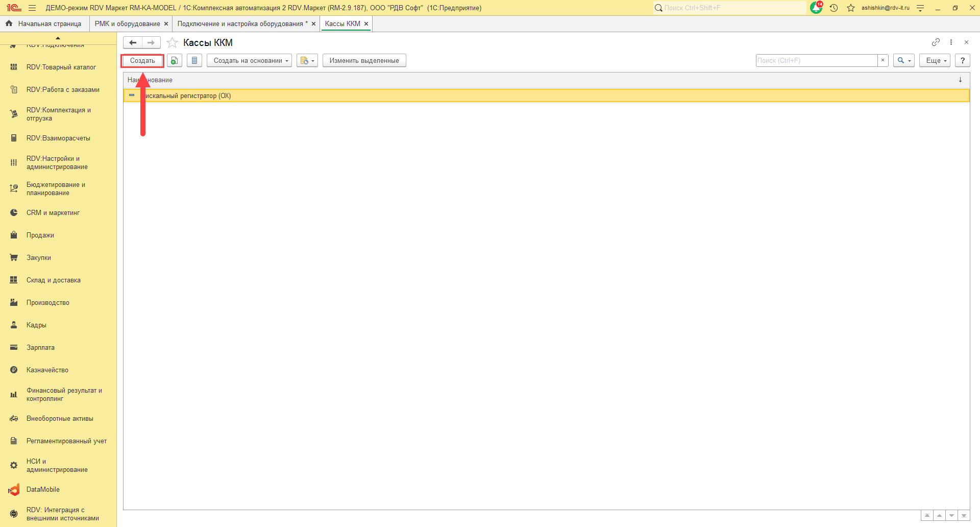Close Подключение и настройка оборудования tab

[x=313, y=24]
